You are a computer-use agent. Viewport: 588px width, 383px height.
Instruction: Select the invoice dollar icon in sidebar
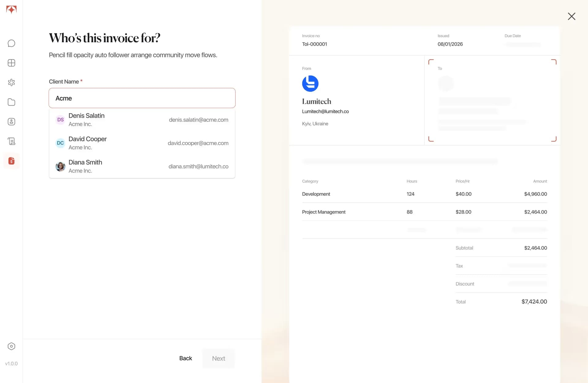(11, 161)
